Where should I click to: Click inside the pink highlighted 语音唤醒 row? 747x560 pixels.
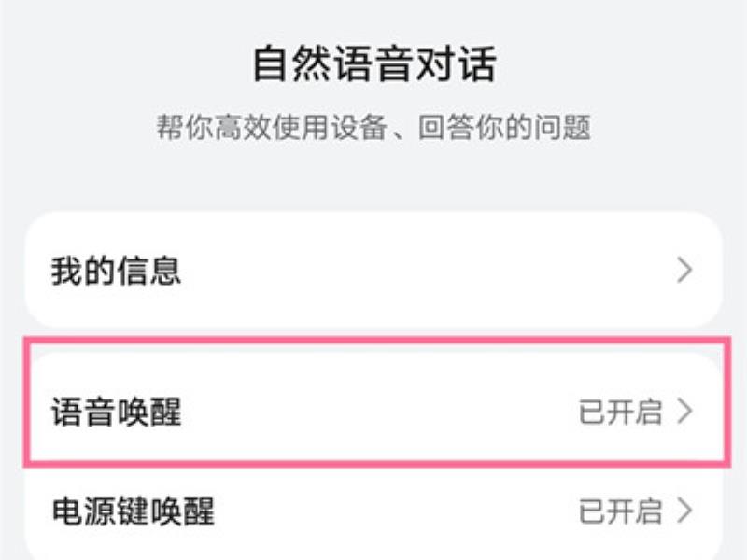pyautogui.click(x=373, y=412)
